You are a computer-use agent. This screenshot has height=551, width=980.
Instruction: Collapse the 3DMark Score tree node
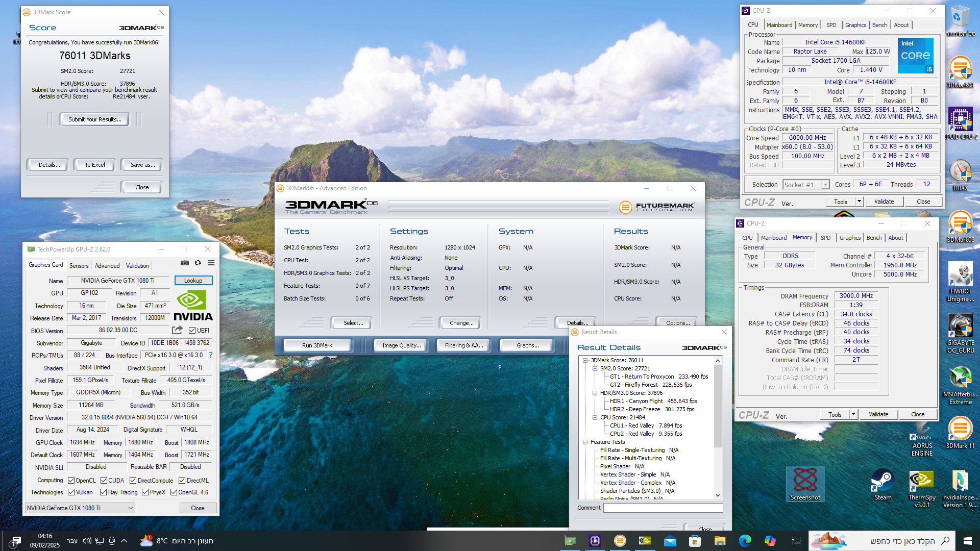click(x=585, y=360)
